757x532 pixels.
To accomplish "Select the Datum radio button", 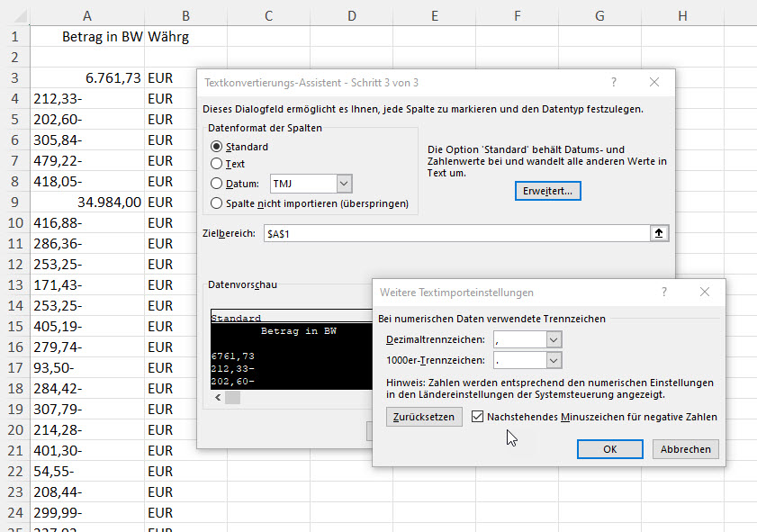I will click(x=216, y=184).
